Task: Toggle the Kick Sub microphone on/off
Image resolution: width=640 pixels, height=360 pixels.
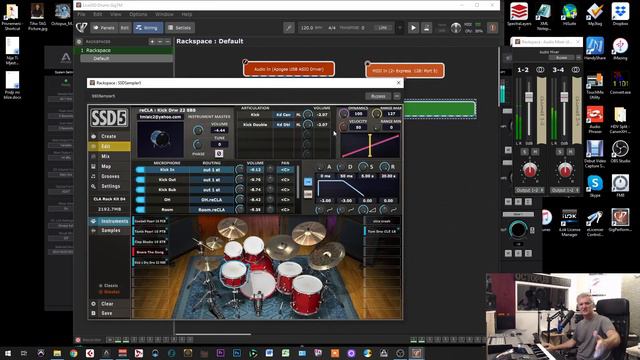Action: click(140, 189)
